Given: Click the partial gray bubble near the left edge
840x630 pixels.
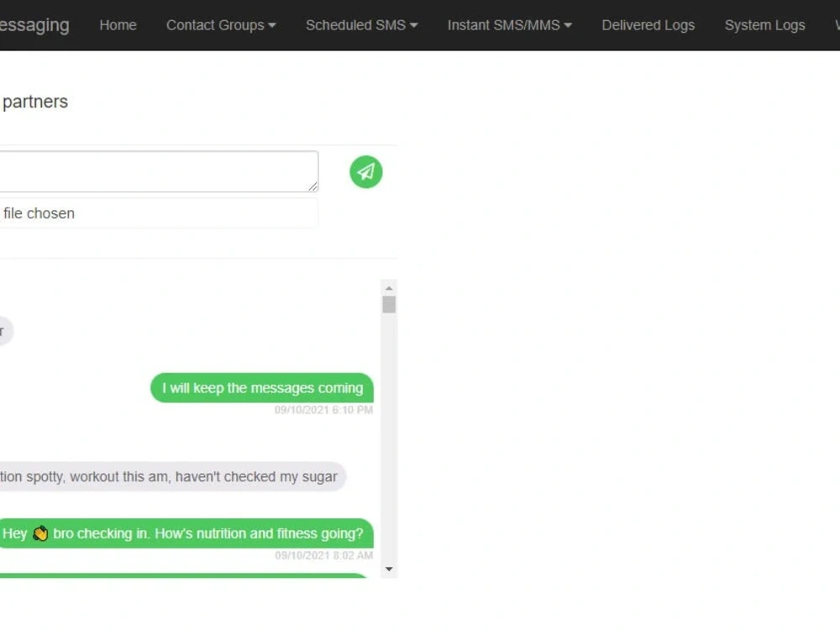Looking at the screenshot, I should coord(5,331).
